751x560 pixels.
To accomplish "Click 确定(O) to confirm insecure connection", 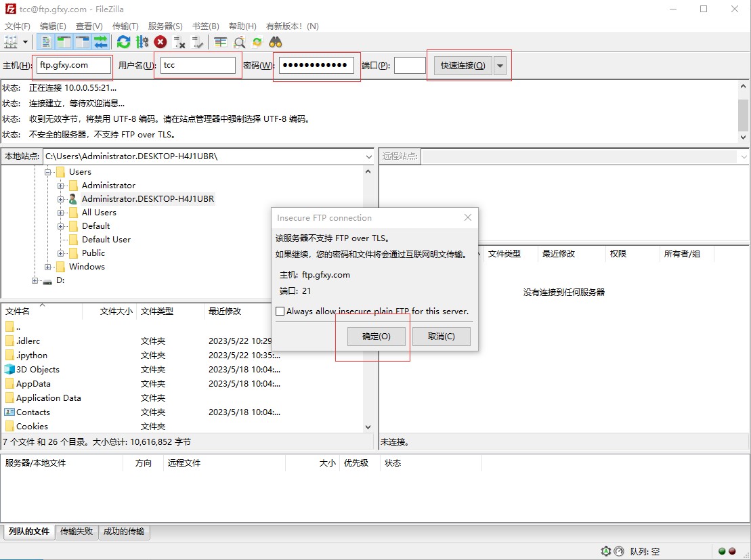I will [x=376, y=337].
